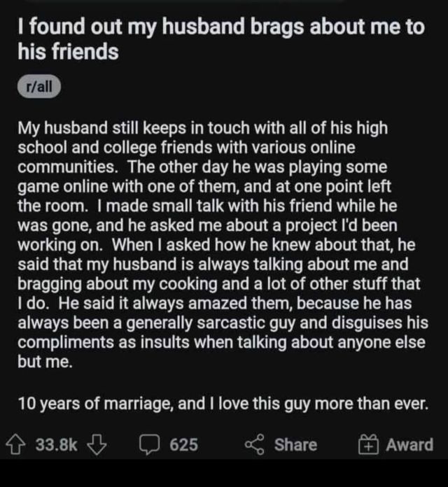
Task: Click the 625 comment count
Action: [x=183, y=445]
